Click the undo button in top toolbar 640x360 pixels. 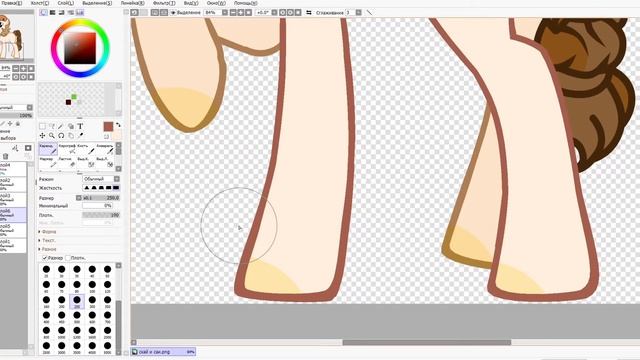click(134, 13)
